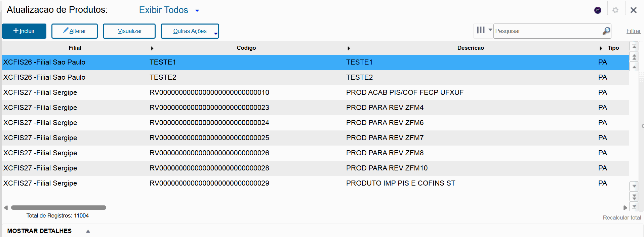
Task: Click the round purple logo icon
Action: coord(598,10)
